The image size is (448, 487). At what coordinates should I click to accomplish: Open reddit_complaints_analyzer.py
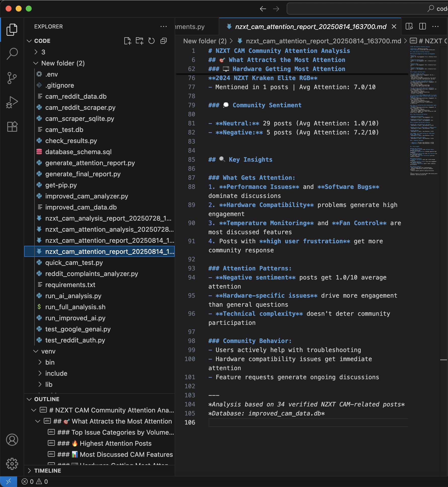99,274
